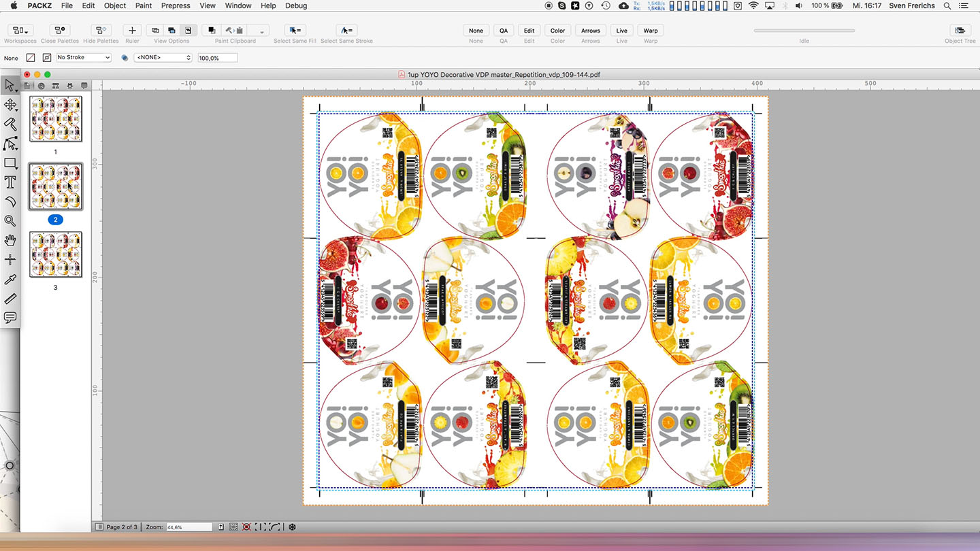Click the Arrows workspace button
The image size is (980, 551).
[591, 31]
